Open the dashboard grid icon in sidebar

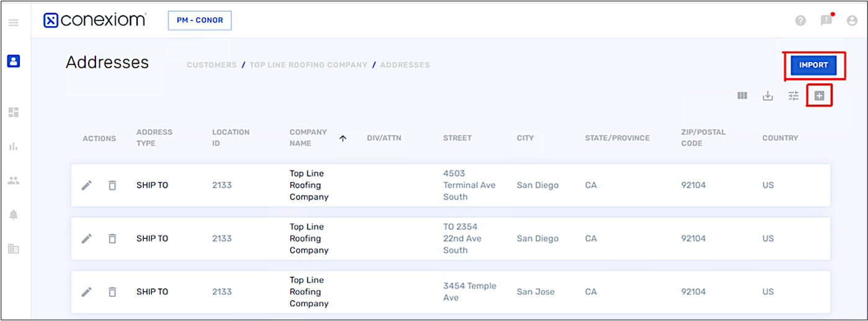14,112
